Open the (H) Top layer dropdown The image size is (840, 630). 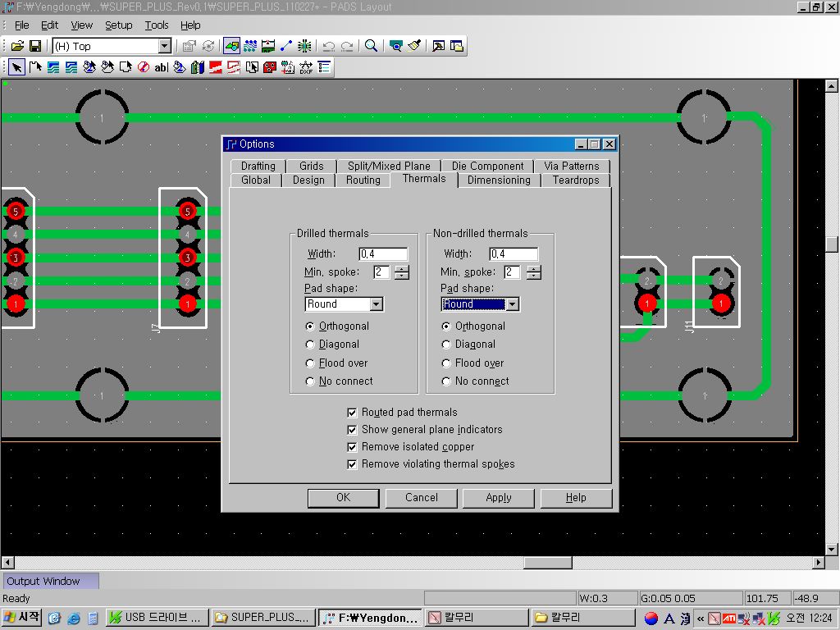[x=165, y=46]
